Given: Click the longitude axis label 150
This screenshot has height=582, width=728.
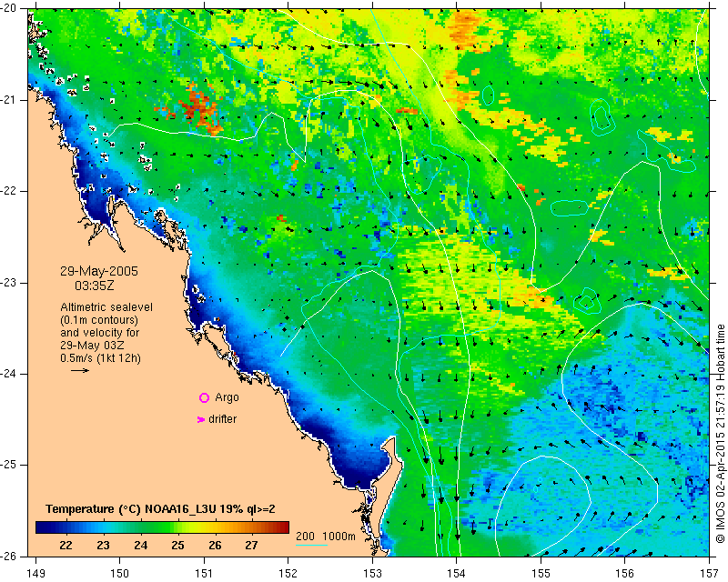Looking at the screenshot, I should [120, 574].
